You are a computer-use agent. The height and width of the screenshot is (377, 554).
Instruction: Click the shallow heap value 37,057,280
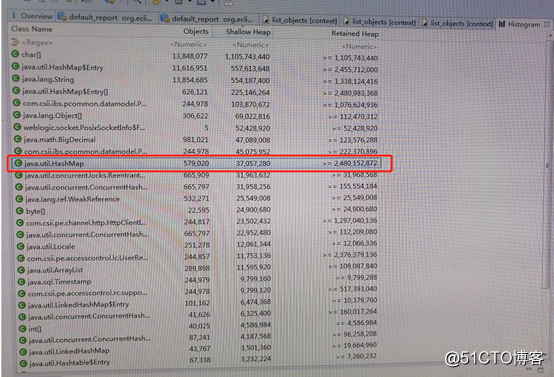pyautogui.click(x=253, y=164)
